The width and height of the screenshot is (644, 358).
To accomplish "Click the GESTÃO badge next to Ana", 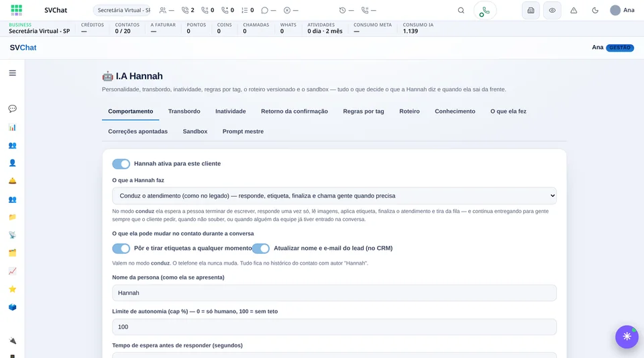I will tap(620, 48).
